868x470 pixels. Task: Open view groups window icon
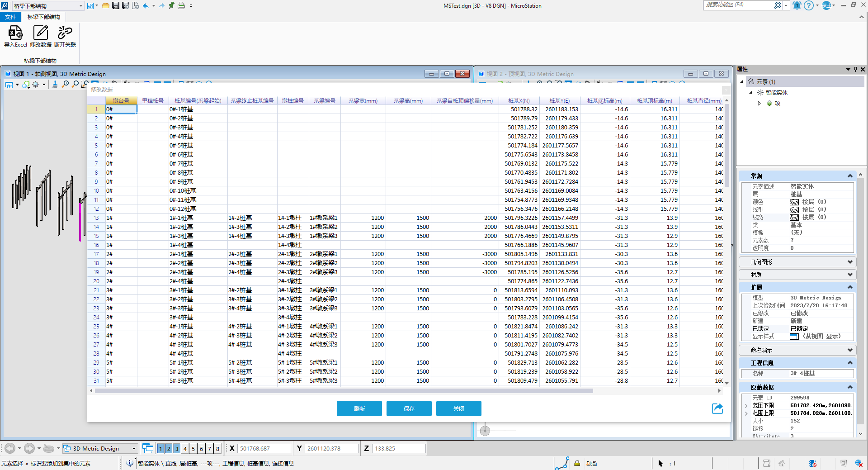[x=148, y=448]
